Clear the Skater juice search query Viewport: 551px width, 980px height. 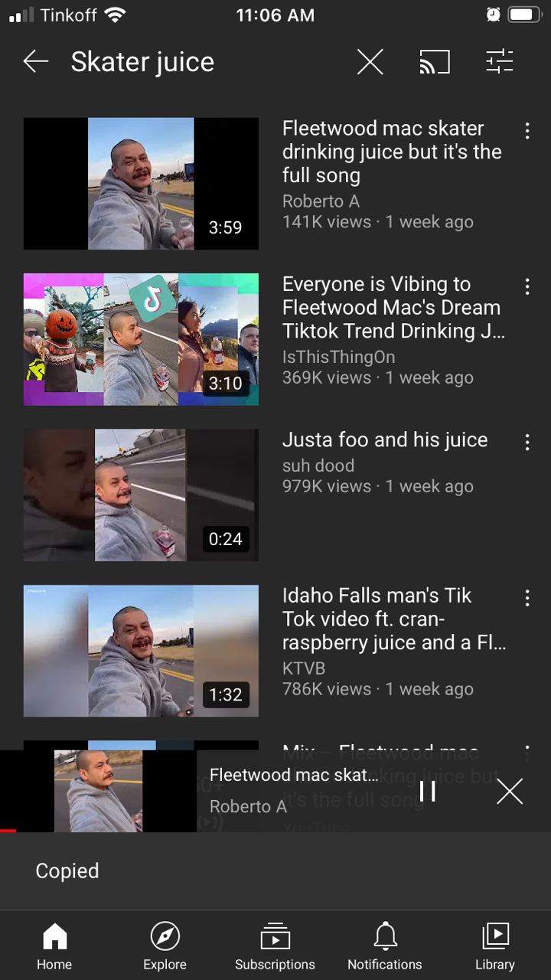tap(370, 62)
